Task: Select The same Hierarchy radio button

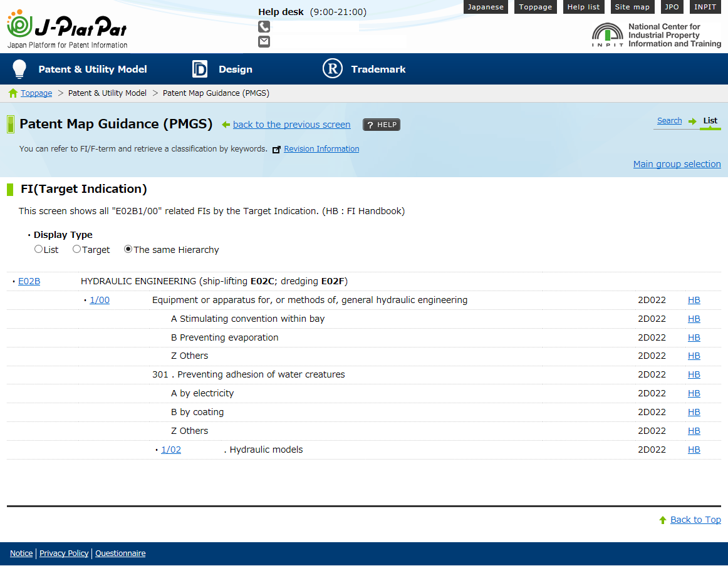Action: [128, 249]
